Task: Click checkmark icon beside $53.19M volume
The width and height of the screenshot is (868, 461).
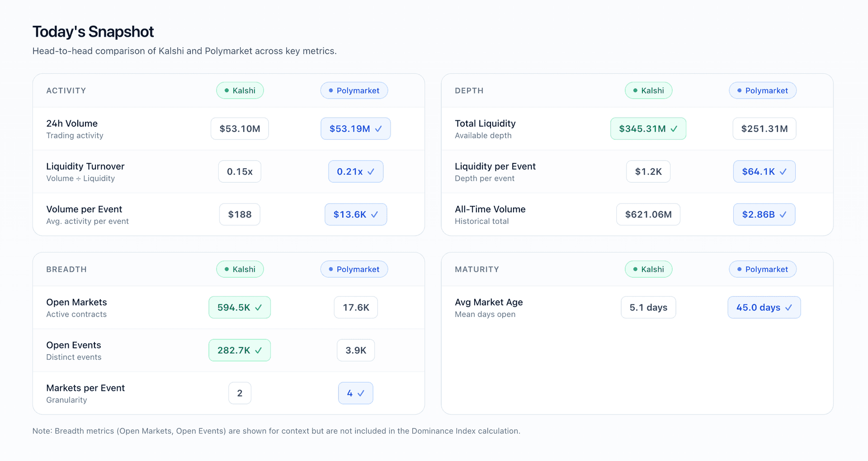Action: pos(378,129)
